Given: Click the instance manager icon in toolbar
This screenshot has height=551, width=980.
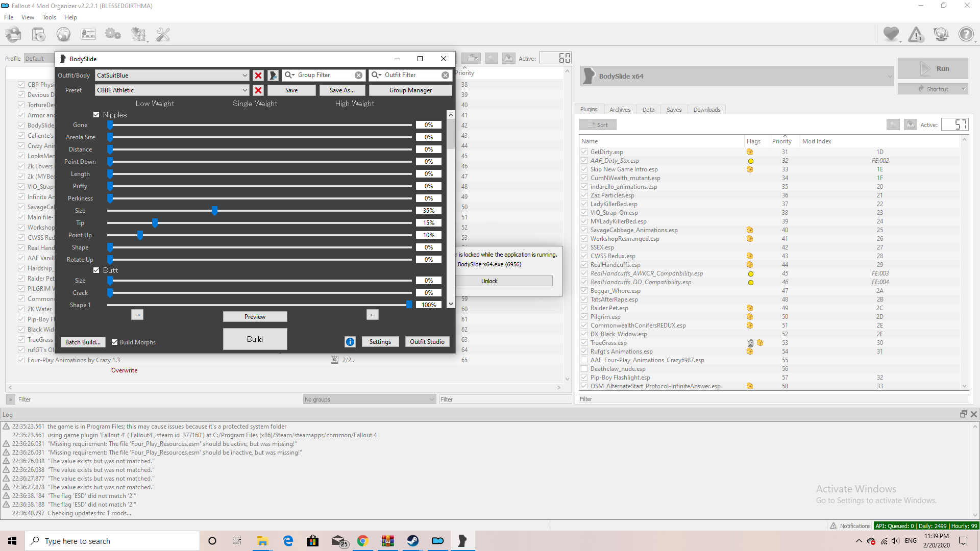Looking at the screenshot, I should click(x=14, y=35).
